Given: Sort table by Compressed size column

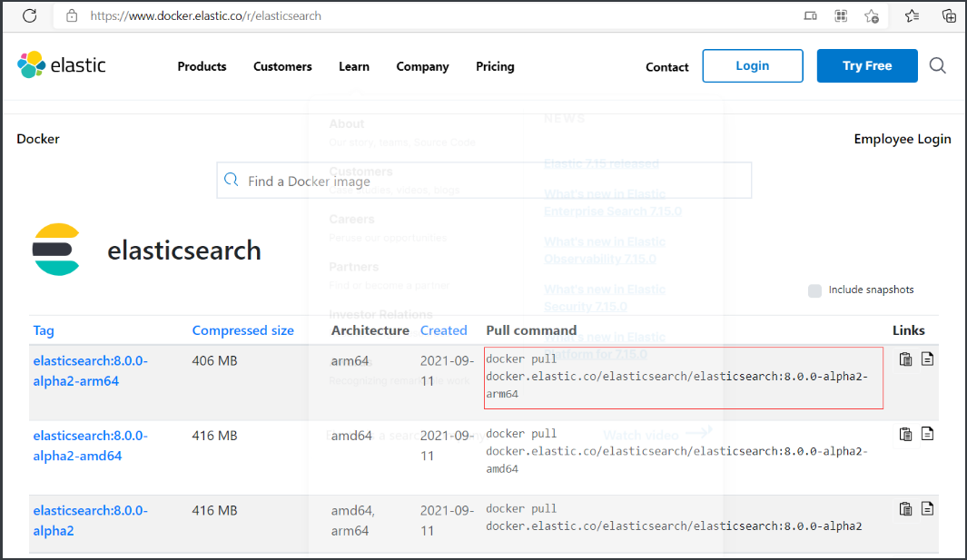Looking at the screenshot, I should pos(243,330).
